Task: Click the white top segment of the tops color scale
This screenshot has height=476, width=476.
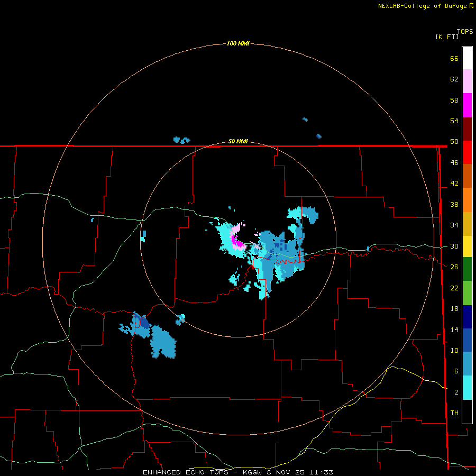Action: point(467,58)
